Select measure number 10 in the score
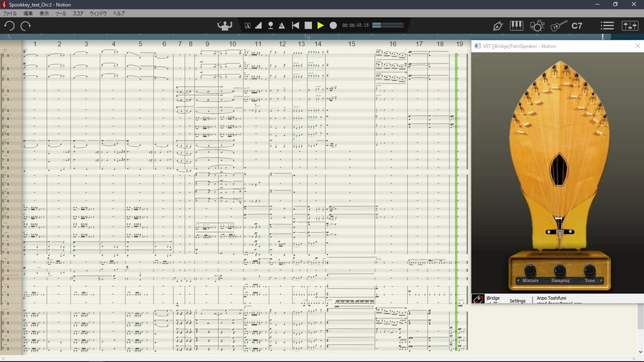 233,44
